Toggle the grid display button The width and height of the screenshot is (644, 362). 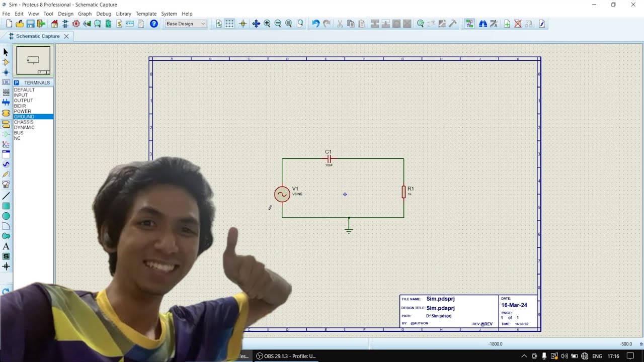click(x=229, y=24)
